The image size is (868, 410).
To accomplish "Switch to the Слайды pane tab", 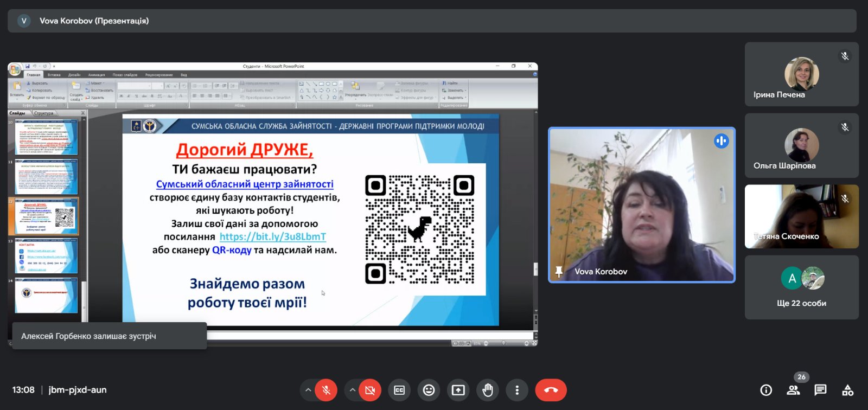I will [17, 113].
